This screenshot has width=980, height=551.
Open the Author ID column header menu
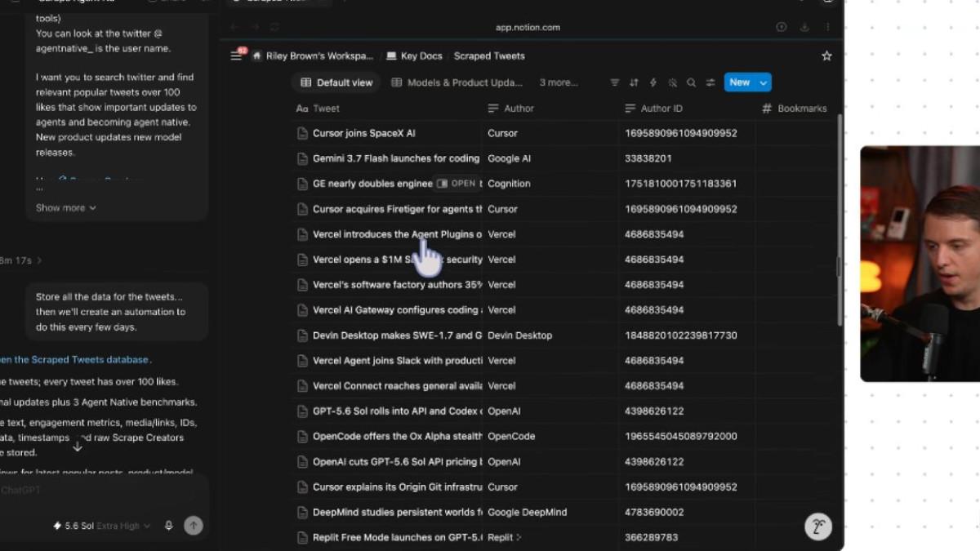pos(653,109)
